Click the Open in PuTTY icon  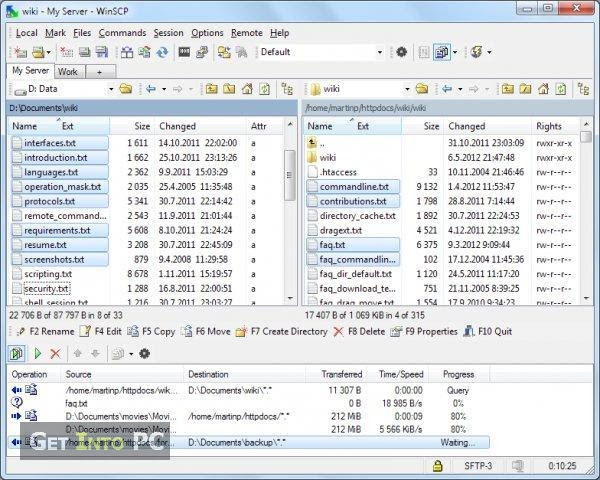click(202, 52)
